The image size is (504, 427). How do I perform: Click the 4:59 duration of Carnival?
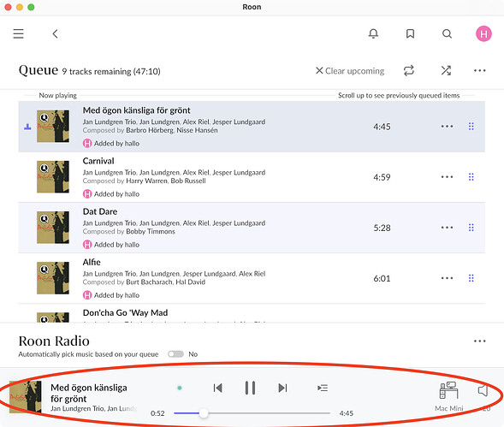click(382, 177)
